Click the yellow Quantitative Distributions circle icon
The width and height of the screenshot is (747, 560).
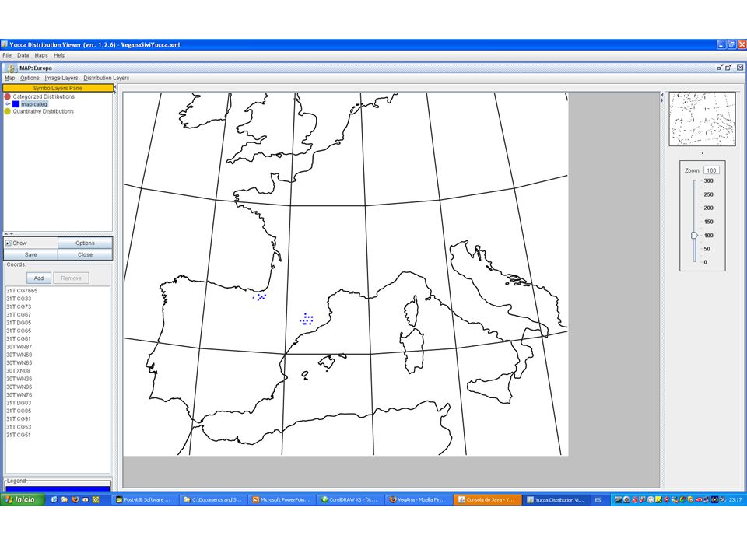click(x=7, y=111)
